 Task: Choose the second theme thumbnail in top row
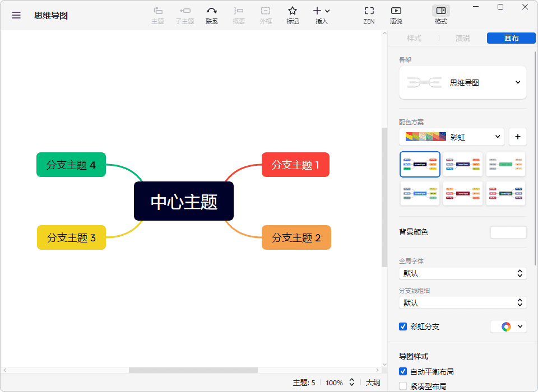pos(463,164)
